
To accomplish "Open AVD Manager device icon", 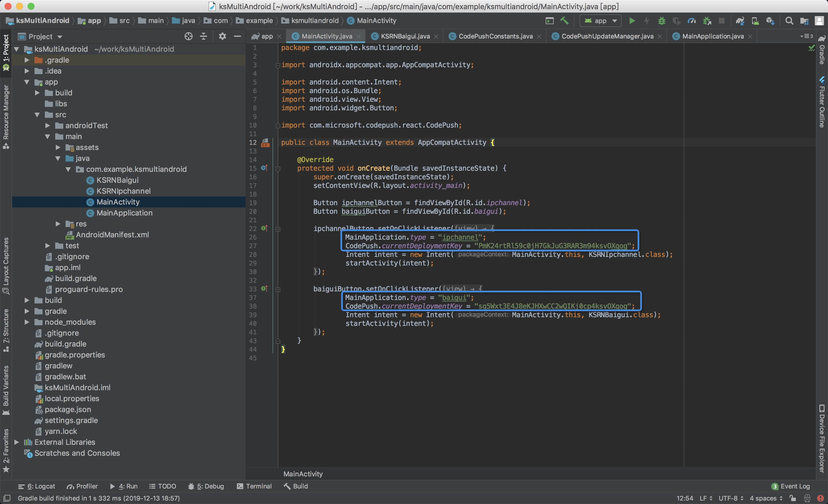I will pyautogui.click(x=755, y=21).
